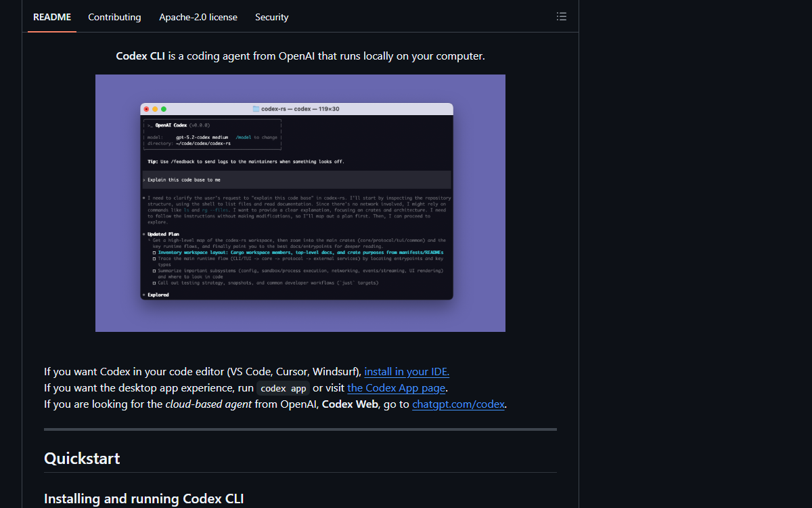Open the README outline icon
Viewport: 812px width, 508px height.
point(561,17)
